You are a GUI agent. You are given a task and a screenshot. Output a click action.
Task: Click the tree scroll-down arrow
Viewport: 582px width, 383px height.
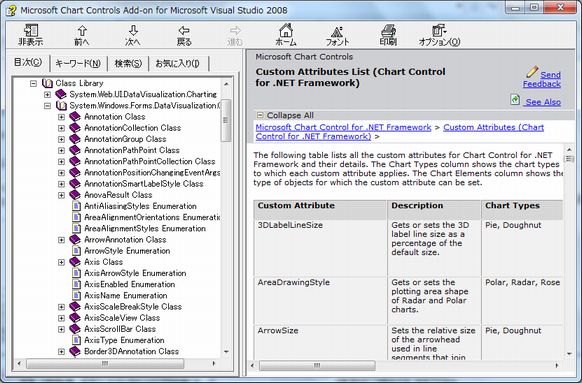pyautogui.click(x=226, y=351)
